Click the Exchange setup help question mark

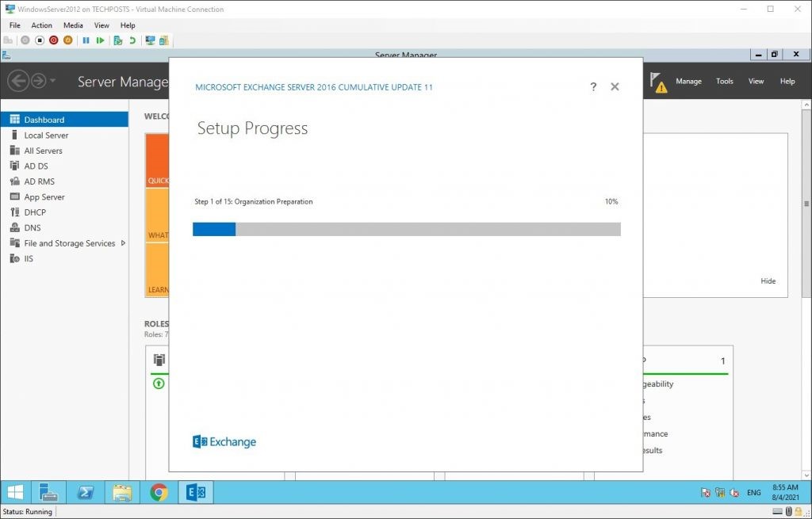coord(593,87)
